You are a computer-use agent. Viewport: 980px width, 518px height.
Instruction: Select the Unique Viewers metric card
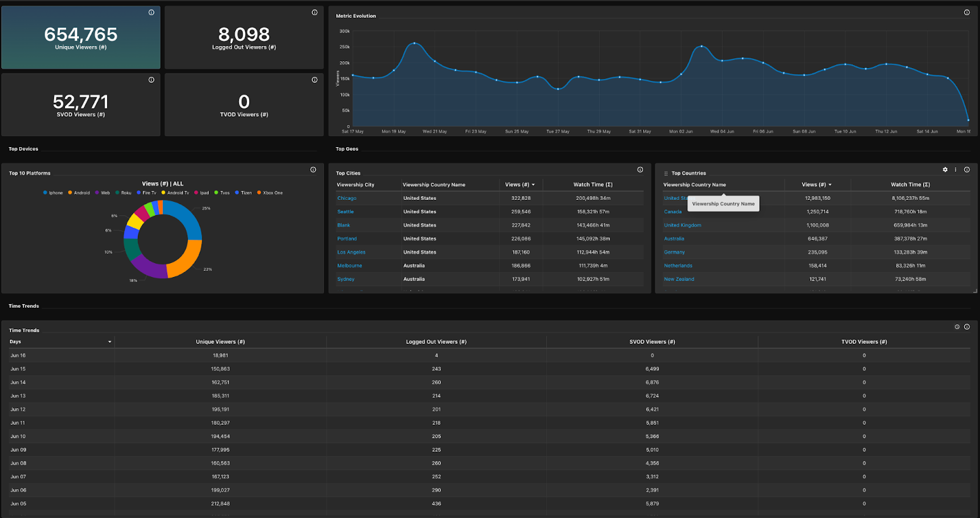tap(81, 38)
